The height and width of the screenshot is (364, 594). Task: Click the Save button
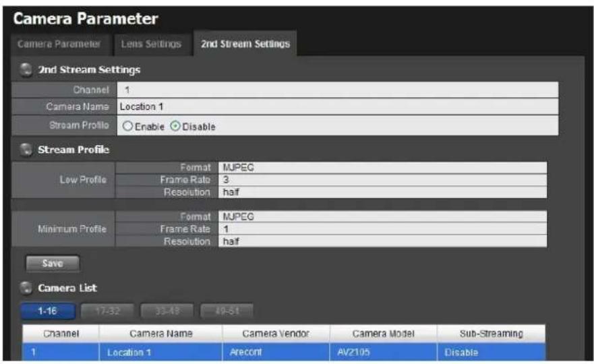[53, 264]
